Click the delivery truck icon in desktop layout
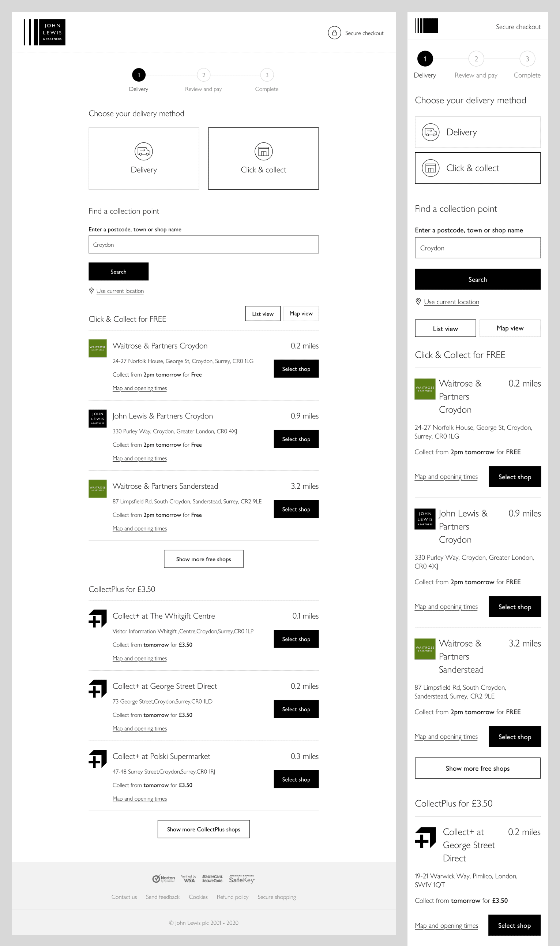This screenshot has height=946, width=560. 144,152
